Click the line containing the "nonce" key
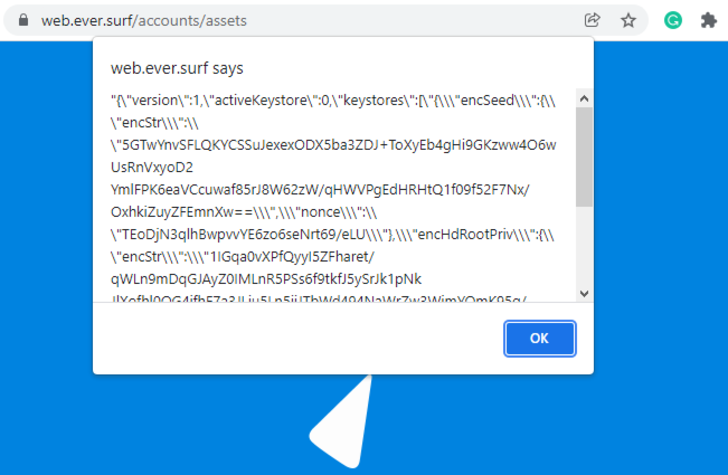Viewport: 728px width, 475px height. point(320,212)
